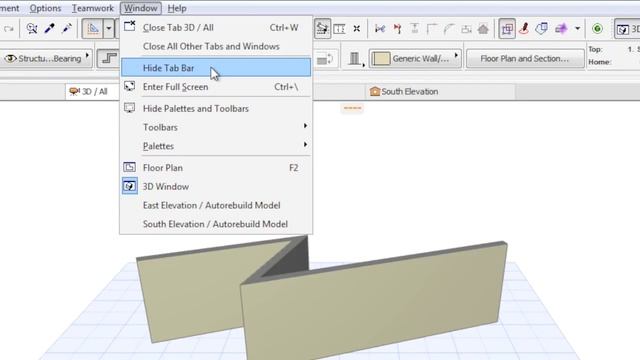Click the Split tool icon
Viewport: 640px width, 360px height.
[x=340, y=29]
